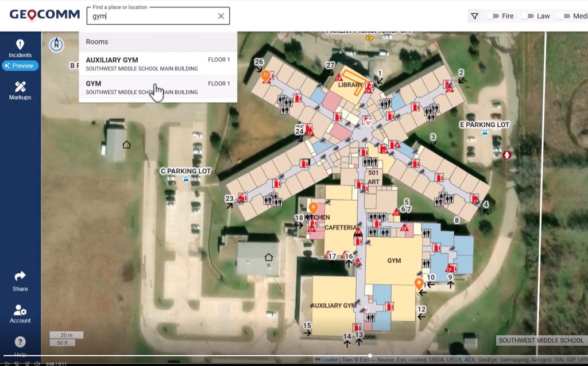Click entrance 27 arrow marker
This screenshot has width=588, height=366.
(330, 73)
